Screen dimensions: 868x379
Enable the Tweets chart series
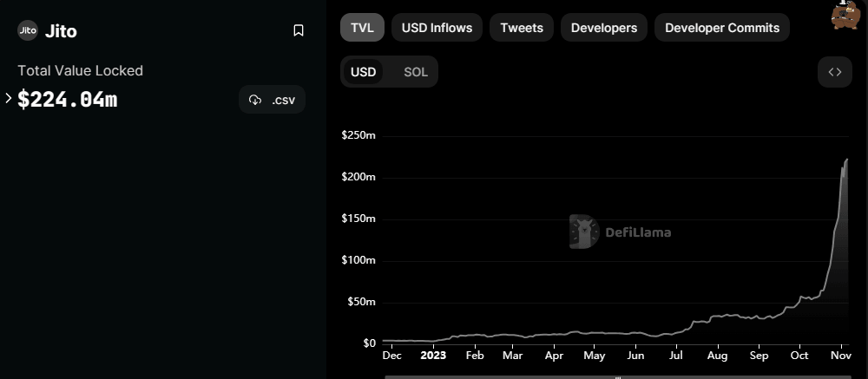point(522,28)
